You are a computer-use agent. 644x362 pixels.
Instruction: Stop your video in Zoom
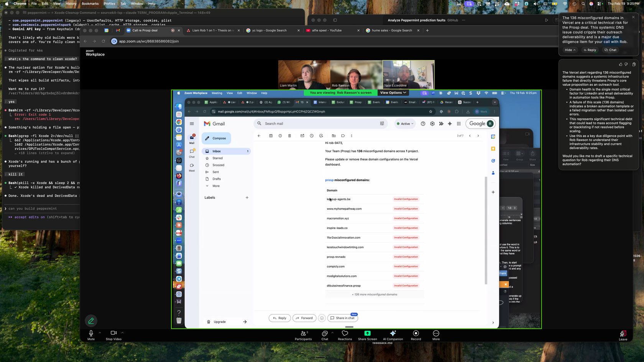click(x=113, y=335)
